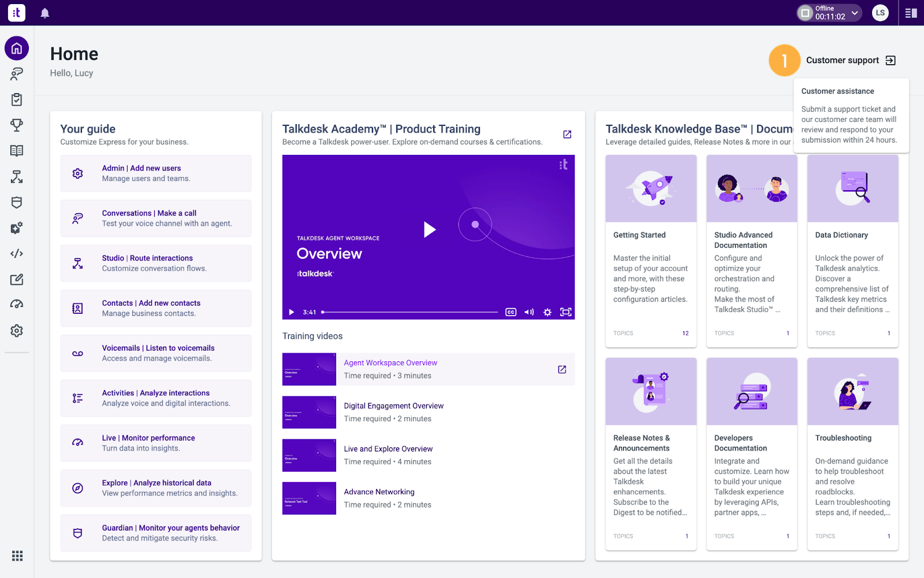The width and height of the screenshot is (924, 578).
Task: Open Live | Monitor performance guide
Action: (156, 443)
